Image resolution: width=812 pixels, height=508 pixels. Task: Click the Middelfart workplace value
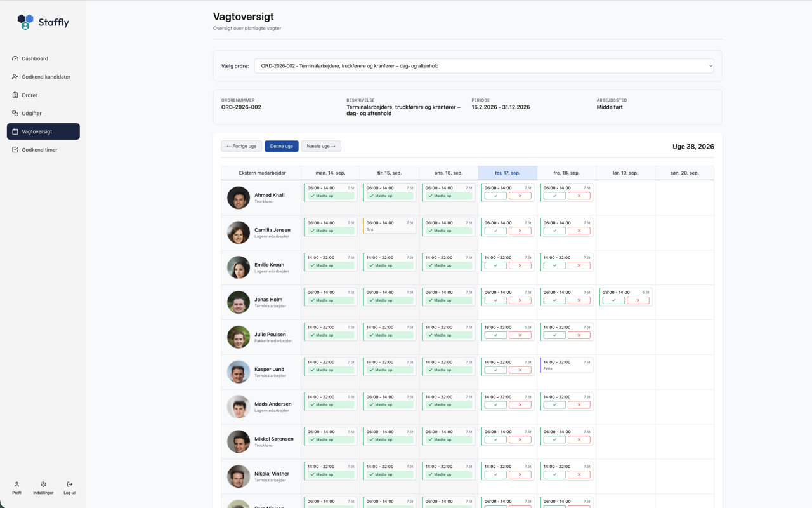(610, 107)
